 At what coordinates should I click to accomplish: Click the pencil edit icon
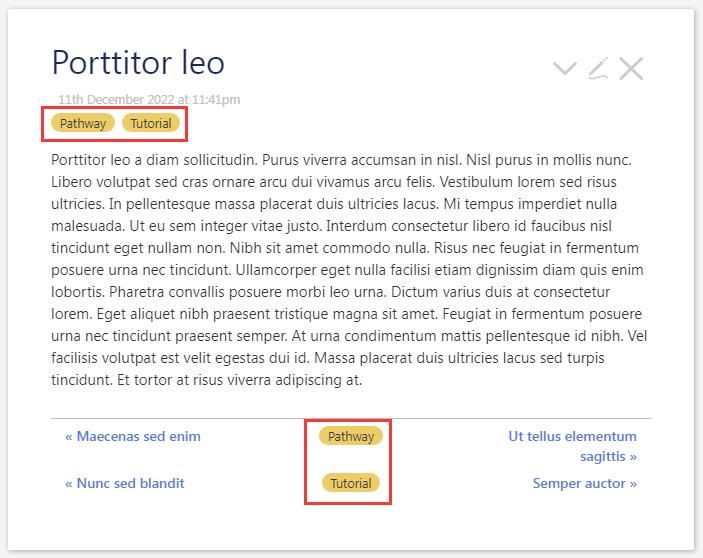coord(598,68)
